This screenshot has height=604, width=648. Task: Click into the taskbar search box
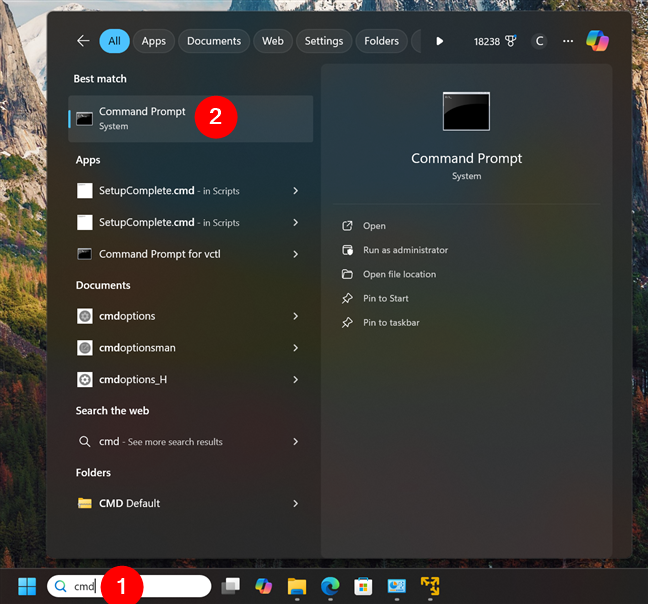pos(129,586)
